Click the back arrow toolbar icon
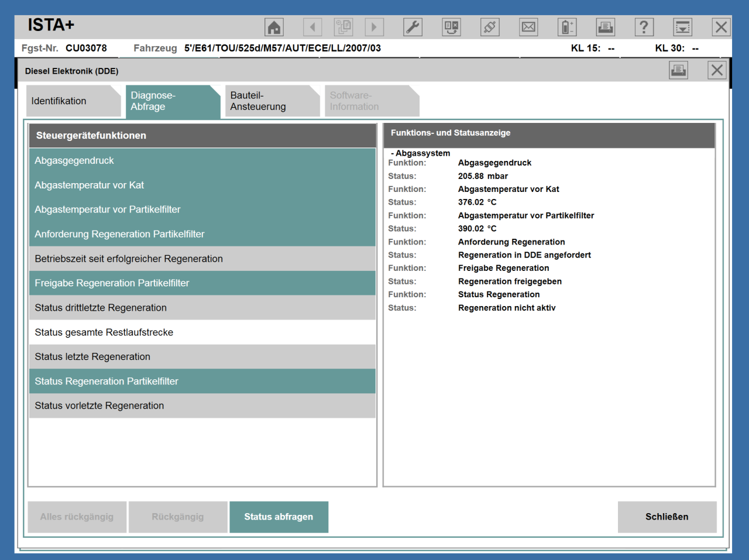This screenshot has width=749, height=560. tap(312, 27)
